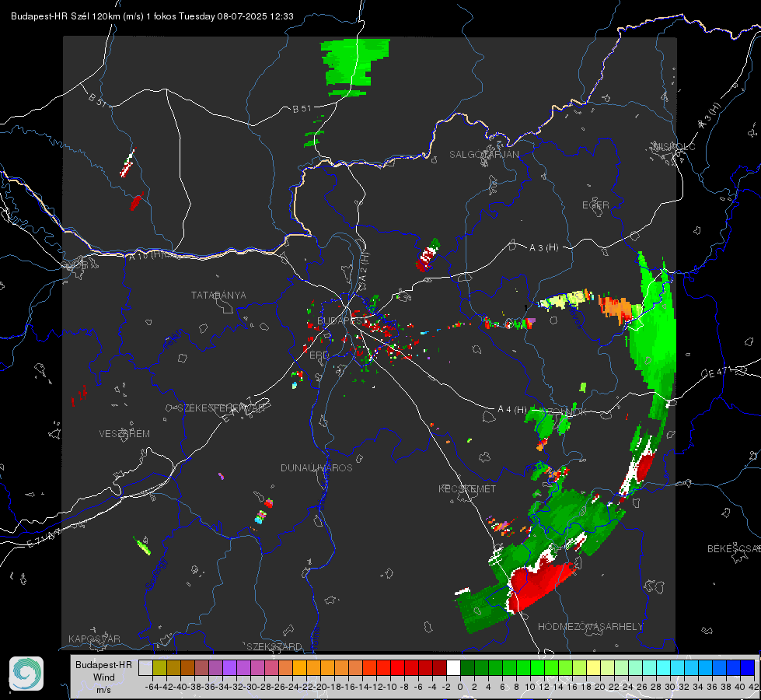The height and width of the screenshot is (700, 761).
Task: Click the VESZPREM city label
Action: coord(124,433)
